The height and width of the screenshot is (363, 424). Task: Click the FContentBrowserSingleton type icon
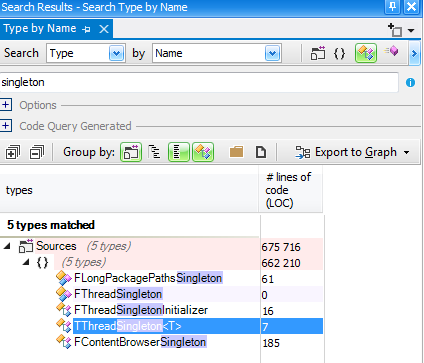pos(64,342)
